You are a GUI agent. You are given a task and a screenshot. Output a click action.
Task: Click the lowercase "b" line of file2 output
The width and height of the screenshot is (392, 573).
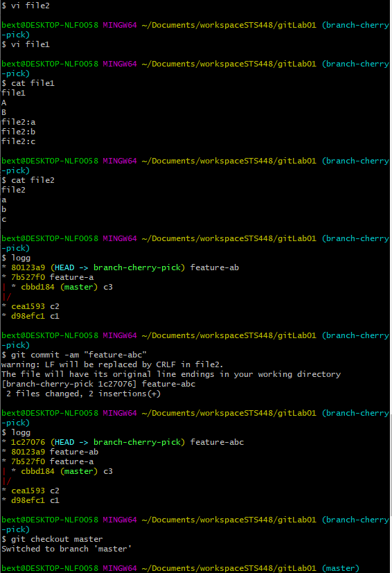click(4, 209)
